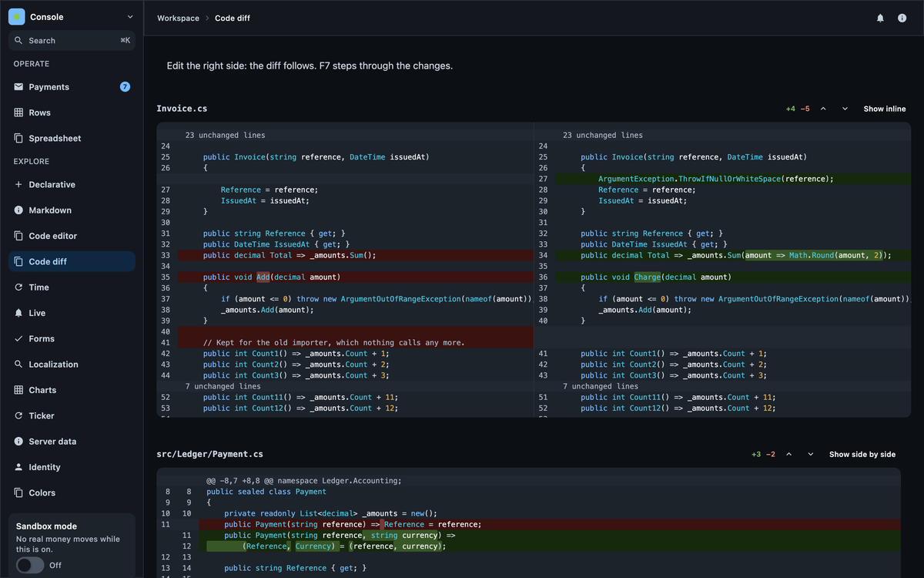Click the Live bell icon
The image size is (924, 578).
pyautogui.click(x=18, y=313)
